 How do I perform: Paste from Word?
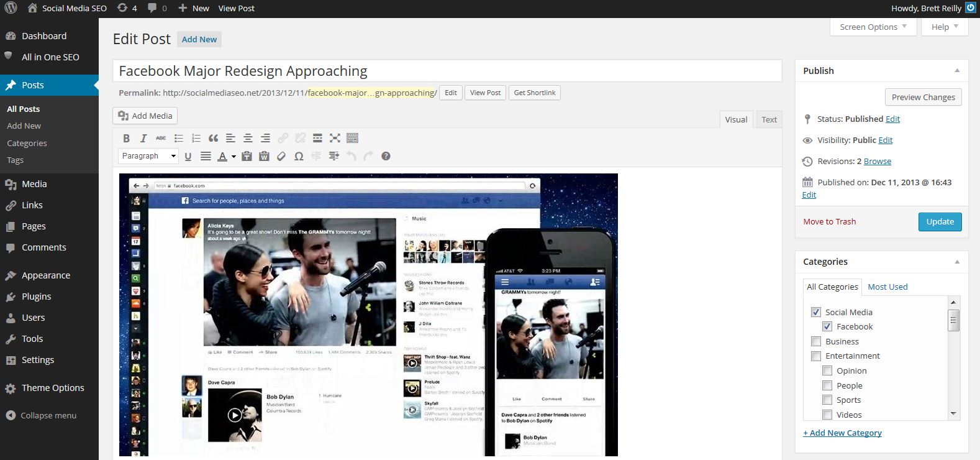tap(264, 156)
